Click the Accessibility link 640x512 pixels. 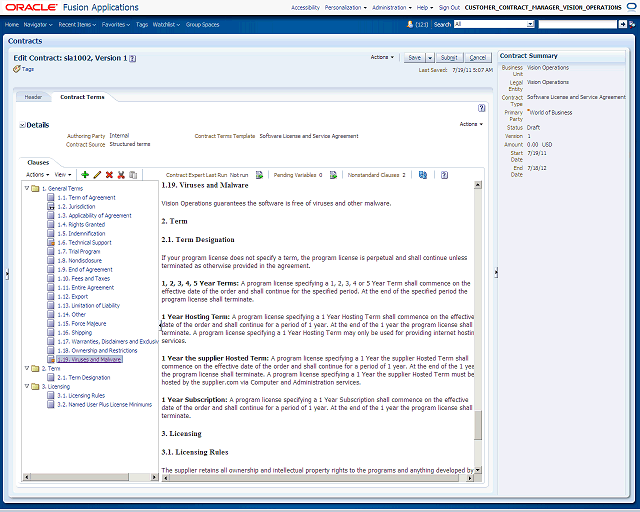coord(305,7)
